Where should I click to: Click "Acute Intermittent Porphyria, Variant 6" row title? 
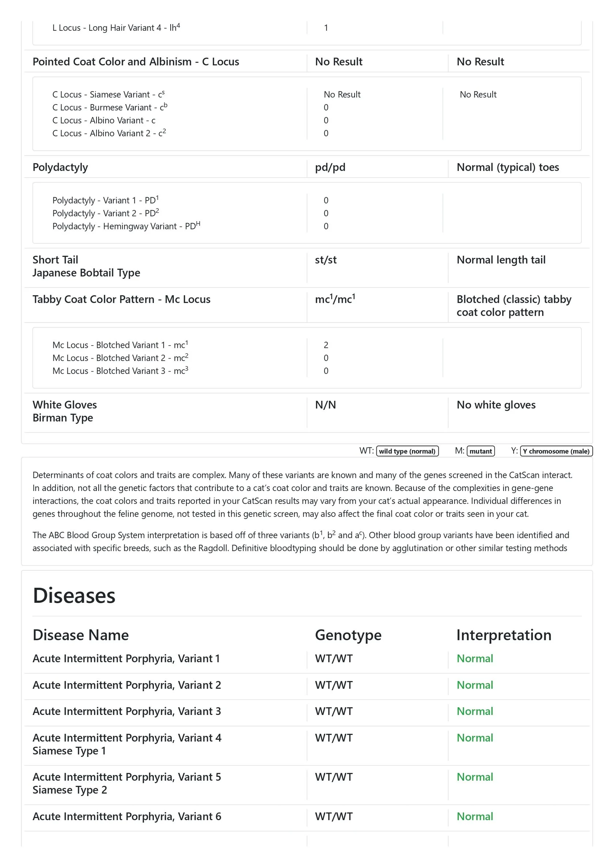tap(127, 816)
